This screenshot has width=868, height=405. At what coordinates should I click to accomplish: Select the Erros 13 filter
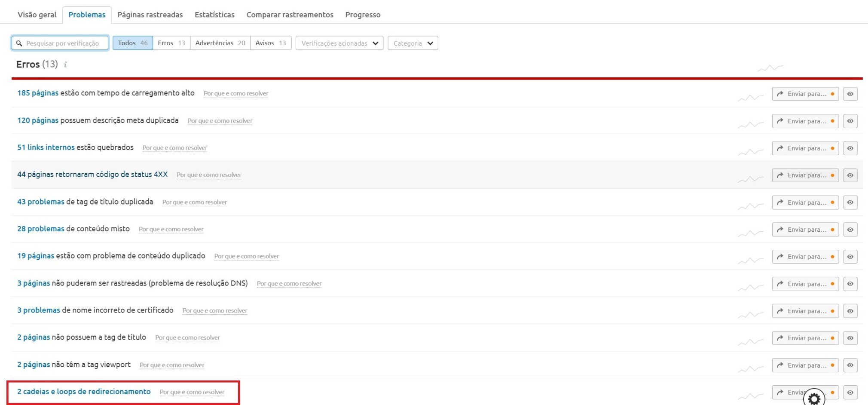(x=171, y=43)
